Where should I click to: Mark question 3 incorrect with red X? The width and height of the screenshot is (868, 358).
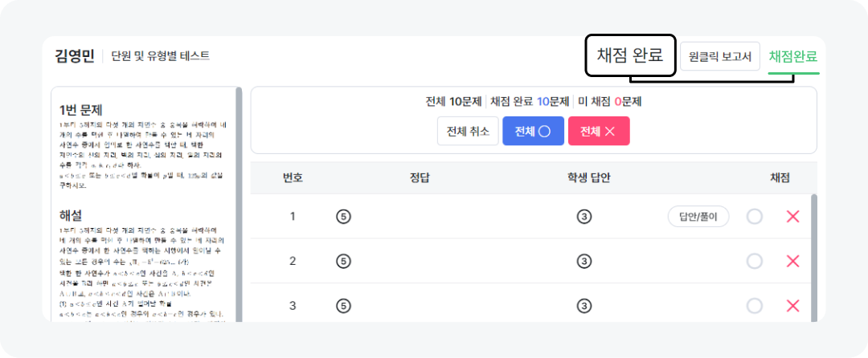(x=792, y=306)
